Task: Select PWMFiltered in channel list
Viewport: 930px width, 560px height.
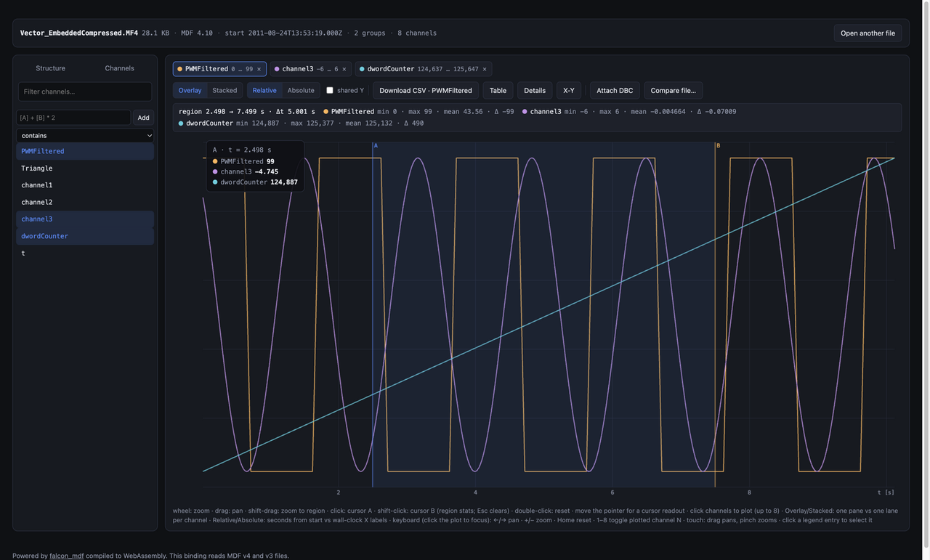Action: click(85, 151)
